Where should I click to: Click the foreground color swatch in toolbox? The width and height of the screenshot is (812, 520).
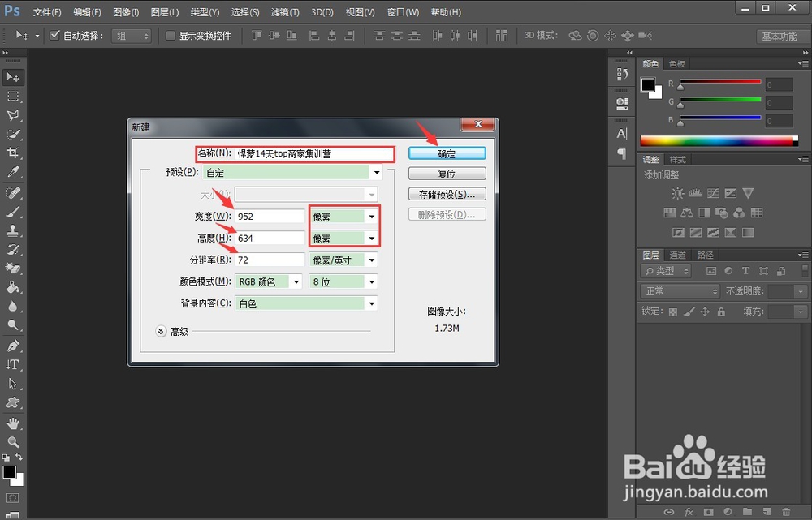click(9, 472)
